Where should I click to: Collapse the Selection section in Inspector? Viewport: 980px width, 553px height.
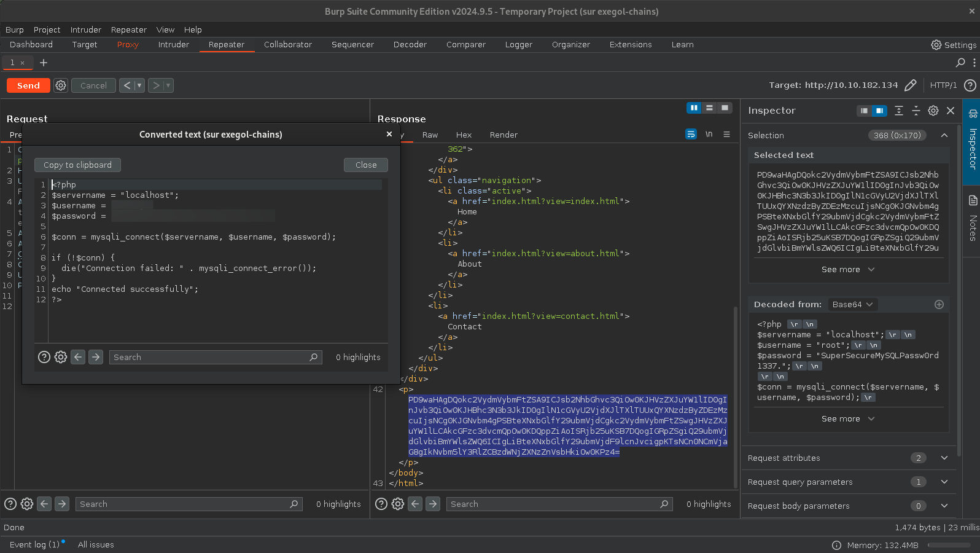[944, 135]
